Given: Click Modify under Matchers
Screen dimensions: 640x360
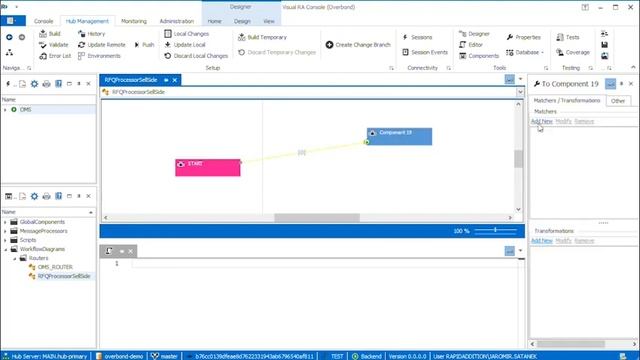Looking at the screenshot, I should coord(563,121).
